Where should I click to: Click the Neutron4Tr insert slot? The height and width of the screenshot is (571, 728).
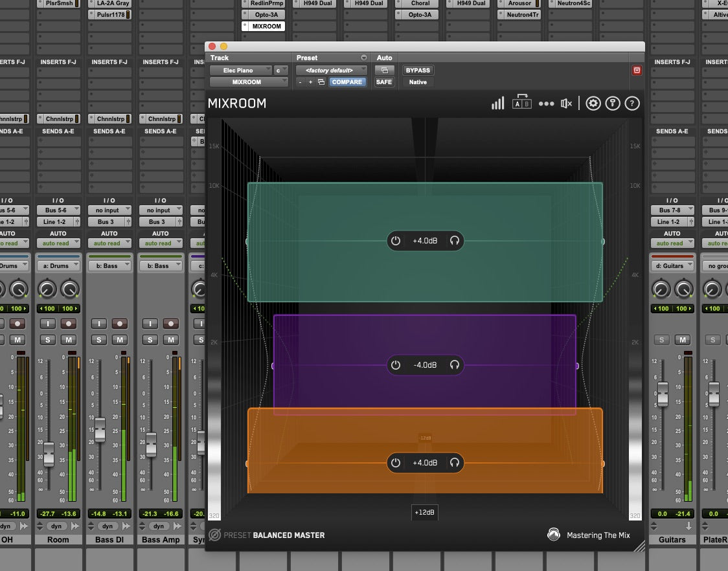519,14
